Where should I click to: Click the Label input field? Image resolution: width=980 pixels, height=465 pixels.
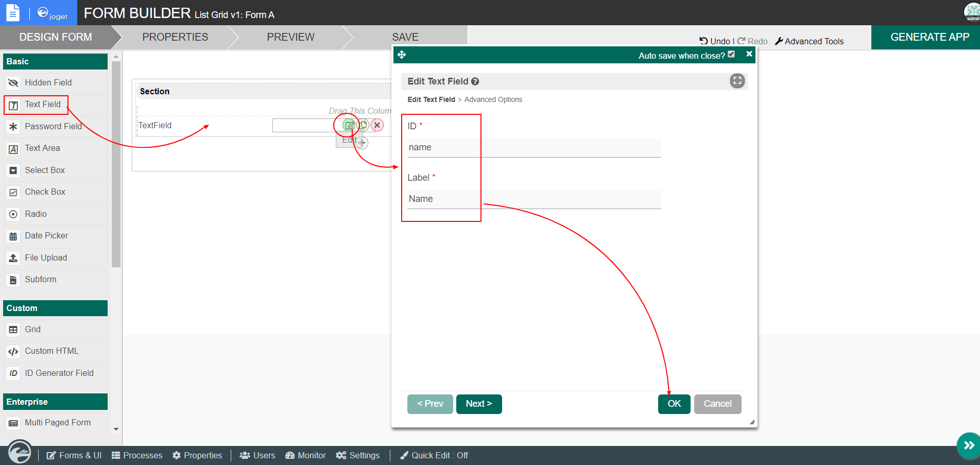534,199
